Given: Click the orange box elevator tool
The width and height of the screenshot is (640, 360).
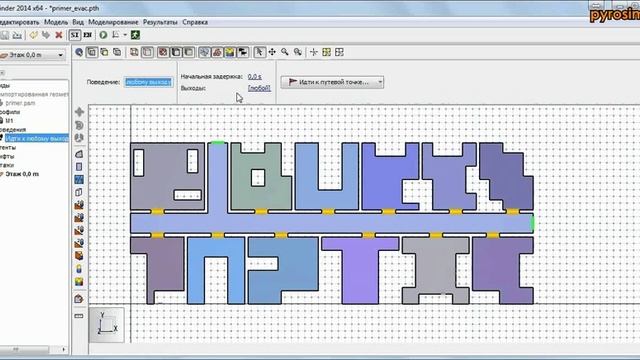Looking at the screenshot, I should coord(79,256).
